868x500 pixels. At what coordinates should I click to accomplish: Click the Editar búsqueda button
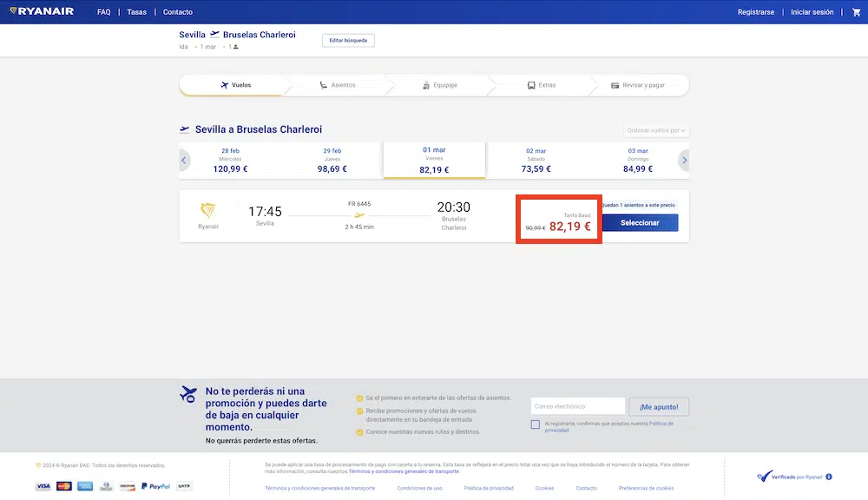348,41
